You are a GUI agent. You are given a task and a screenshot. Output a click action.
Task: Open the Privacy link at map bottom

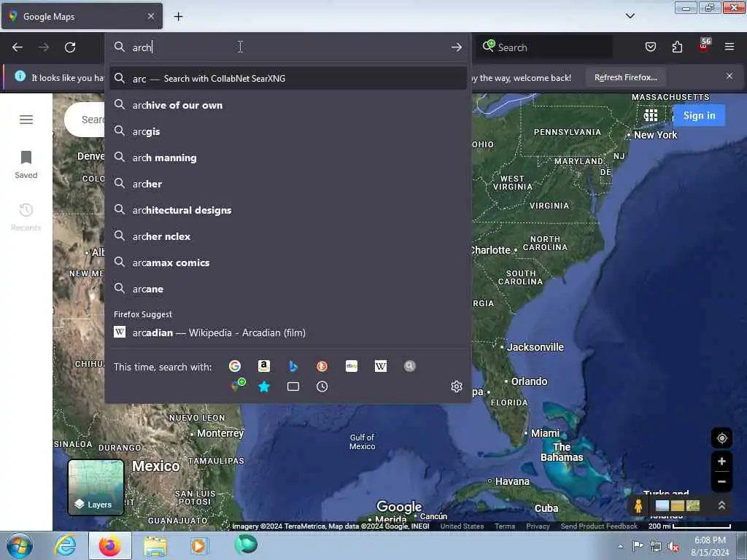coord(538,526)
